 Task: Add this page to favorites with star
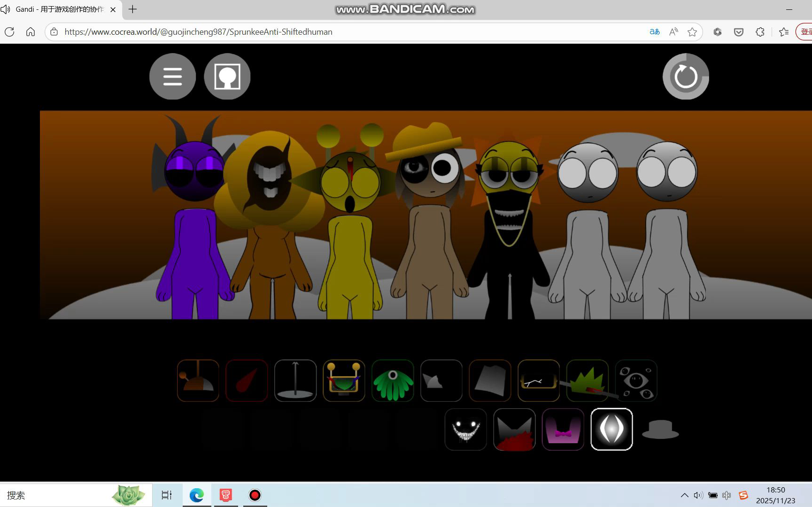(x=692, y=32)
